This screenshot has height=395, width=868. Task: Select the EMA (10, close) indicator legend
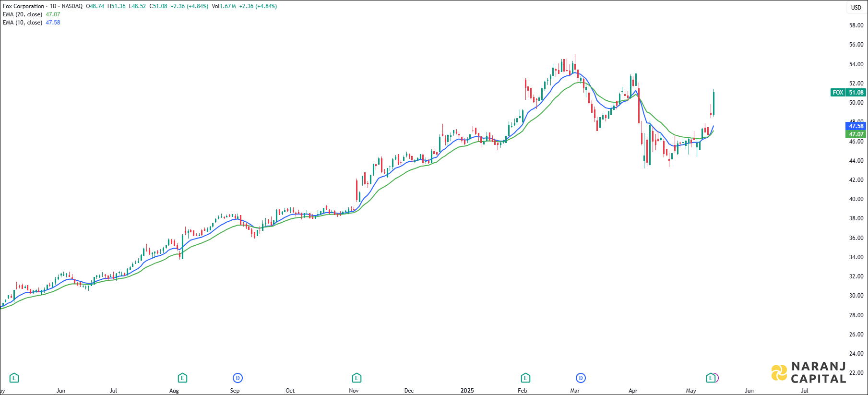click(23, 23)
